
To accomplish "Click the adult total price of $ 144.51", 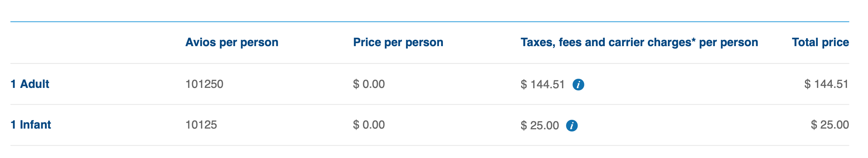I will [826, 84].
